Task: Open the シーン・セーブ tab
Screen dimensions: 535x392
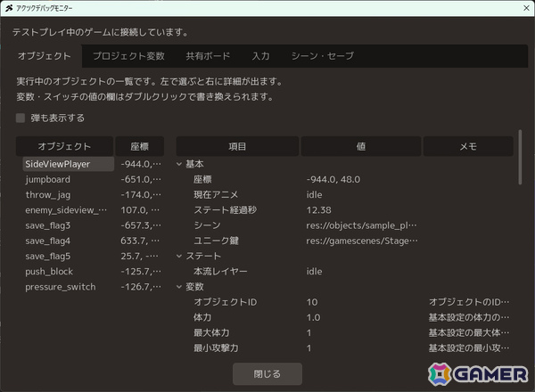Action: coord(323,56)
